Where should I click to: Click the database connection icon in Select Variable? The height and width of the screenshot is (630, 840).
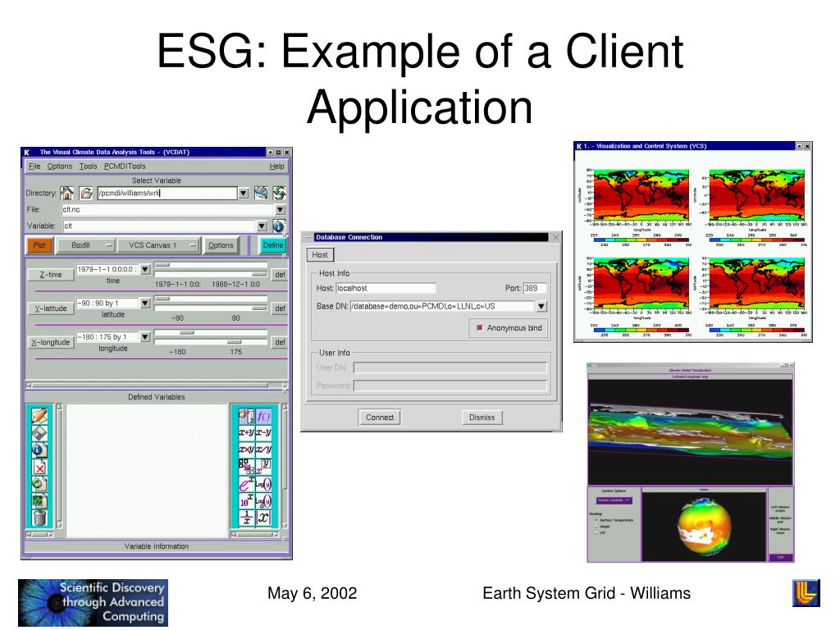(x=261, y=193)
